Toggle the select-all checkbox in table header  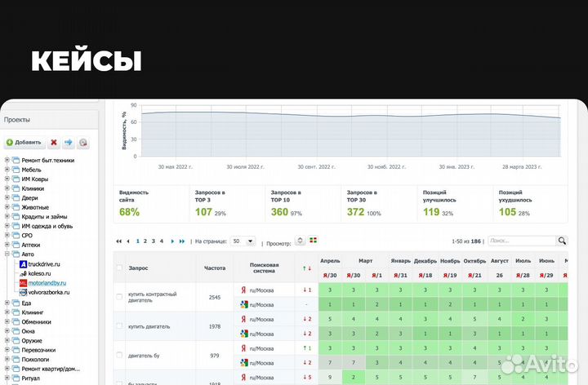(119, 267)
